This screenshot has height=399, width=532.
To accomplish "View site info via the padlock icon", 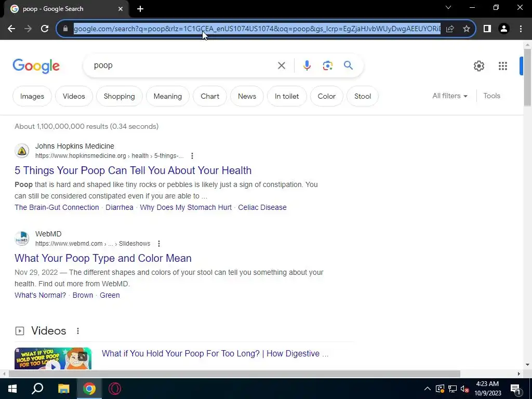I will tap(65, 29).
